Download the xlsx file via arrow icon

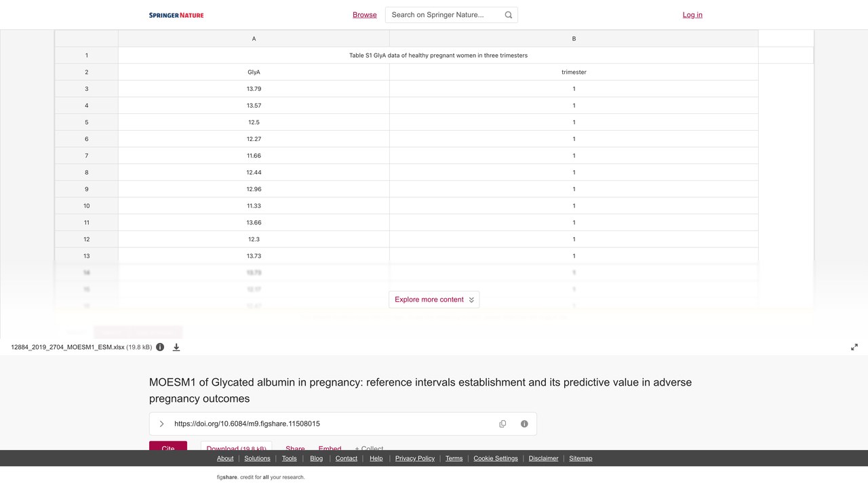176,347
